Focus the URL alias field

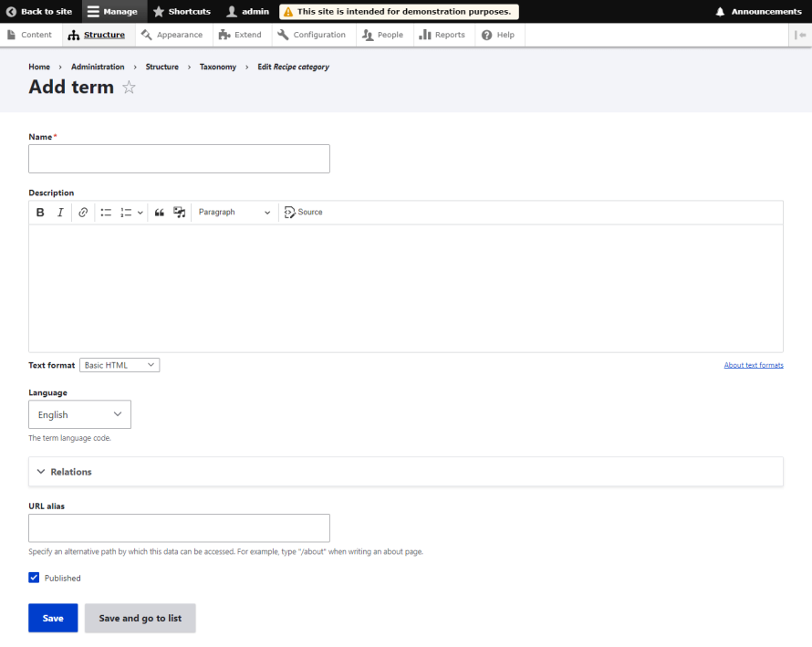coord(179,528)
